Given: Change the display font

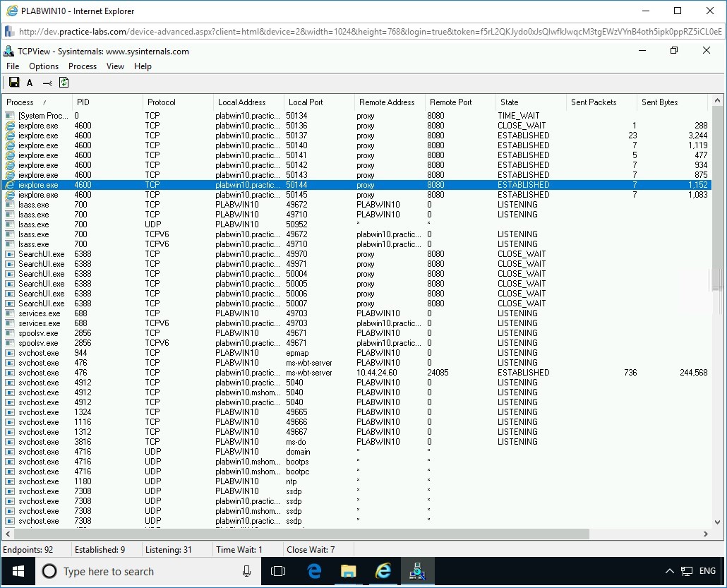Looking at the screenshot, I should tap(29, 83).
